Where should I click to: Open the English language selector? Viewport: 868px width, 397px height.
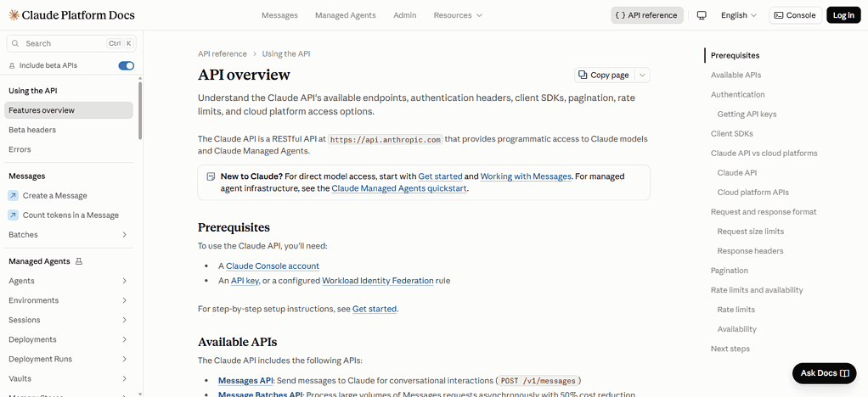738,15
